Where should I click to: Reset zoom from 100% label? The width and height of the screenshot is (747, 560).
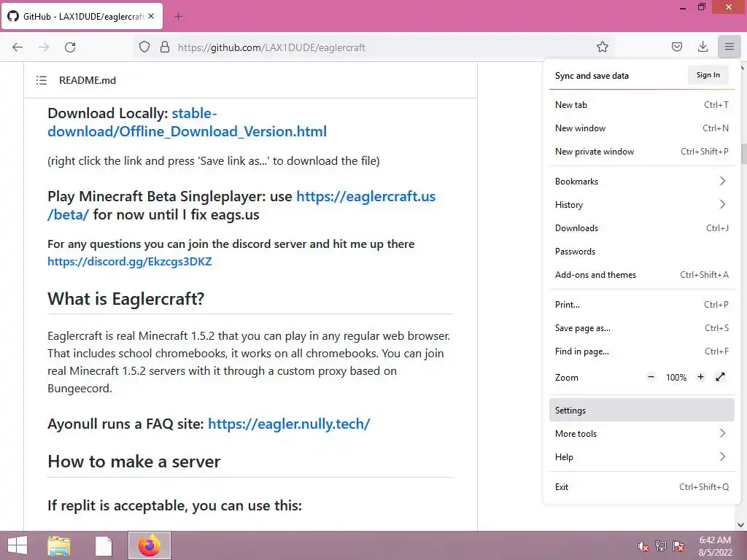(676, 378)
